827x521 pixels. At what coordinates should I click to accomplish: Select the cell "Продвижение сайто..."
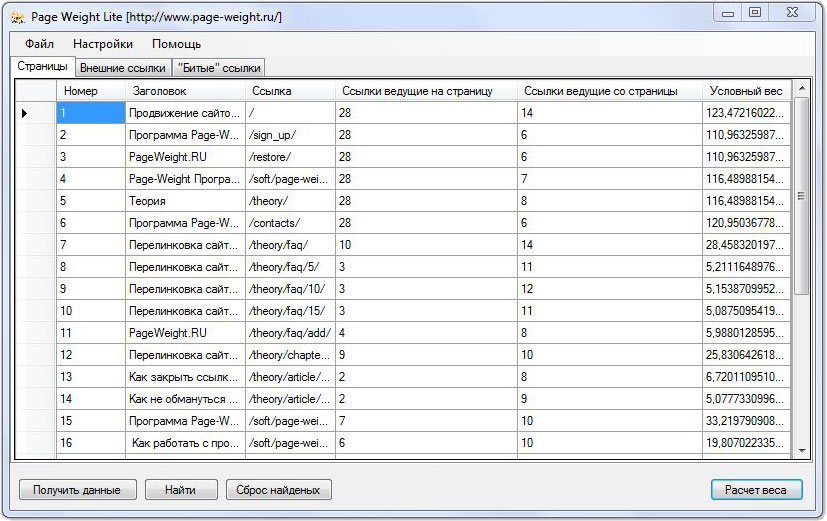point(185,113)
